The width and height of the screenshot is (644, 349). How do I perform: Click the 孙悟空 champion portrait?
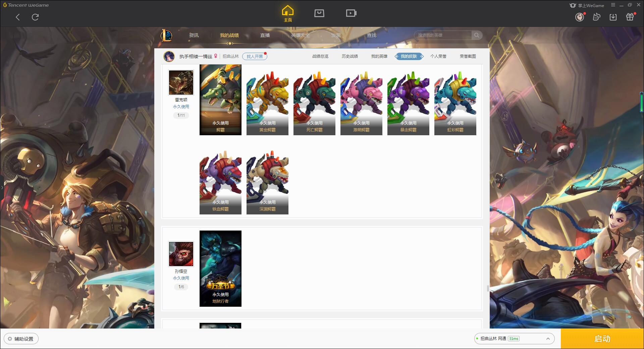point(181,254)
